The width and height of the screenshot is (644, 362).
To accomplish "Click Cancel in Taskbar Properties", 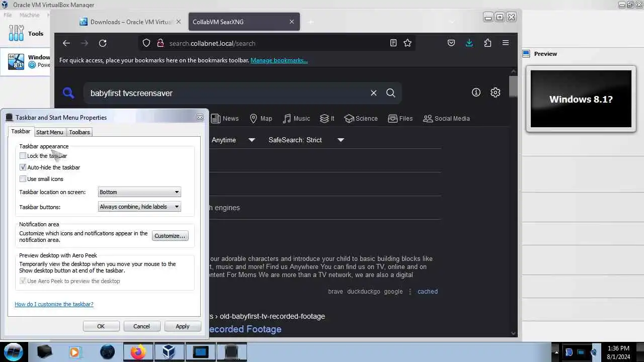I will coord(141,326).
